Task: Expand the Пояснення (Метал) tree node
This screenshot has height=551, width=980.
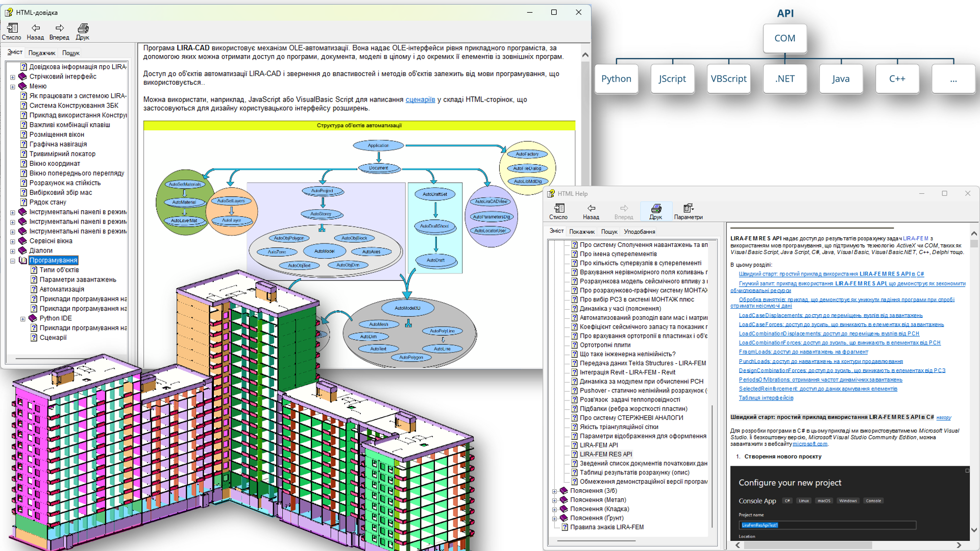Action: (554, 500)
